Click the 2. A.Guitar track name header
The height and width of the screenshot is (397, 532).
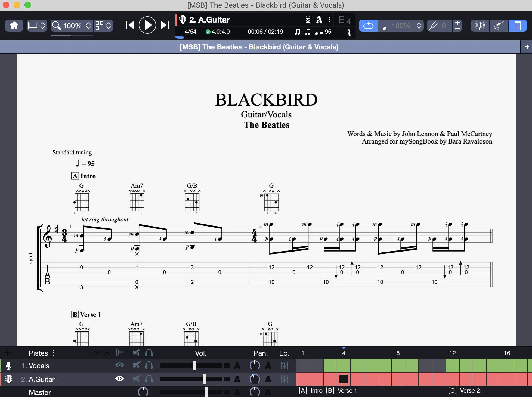[210, 20]
